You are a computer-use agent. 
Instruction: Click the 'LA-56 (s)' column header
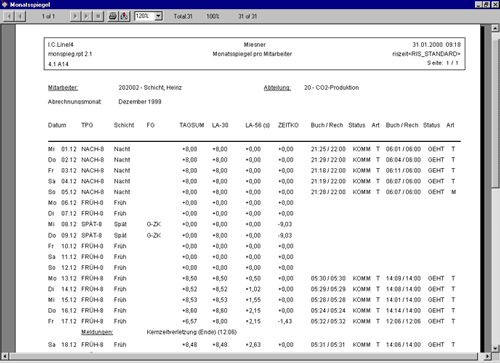(257, 125)
